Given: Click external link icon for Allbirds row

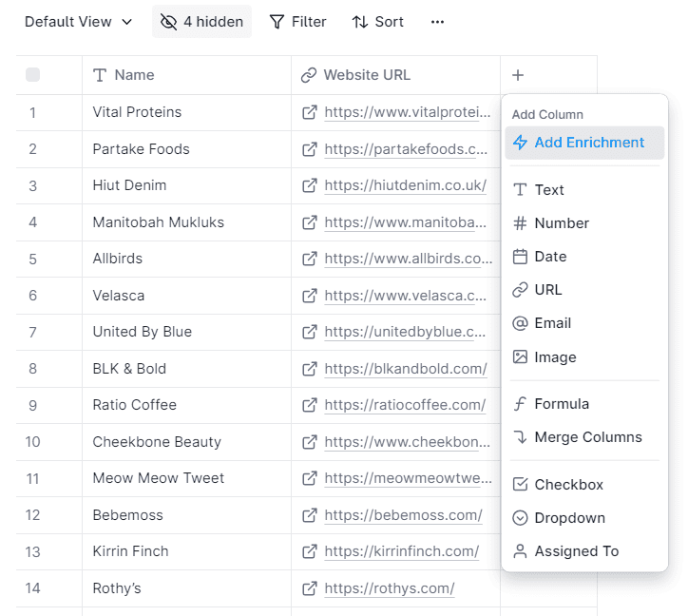Looking at the screenshot, I should 310,259.
